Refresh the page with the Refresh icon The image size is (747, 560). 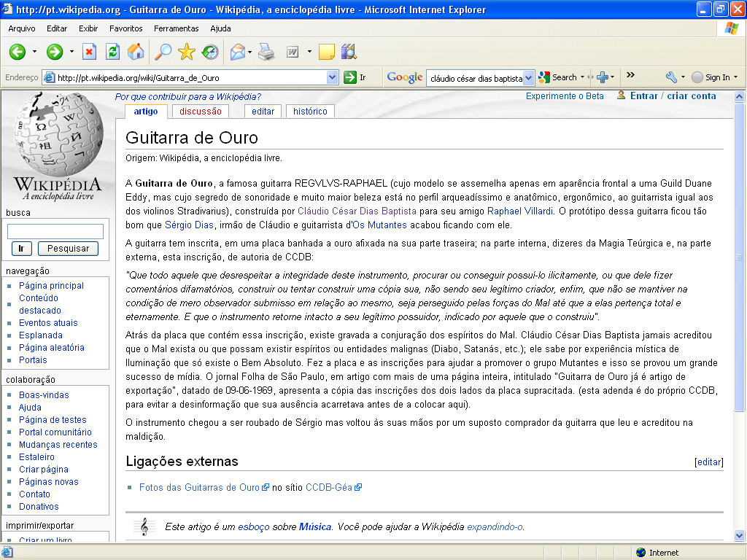[x=112, y=52]
